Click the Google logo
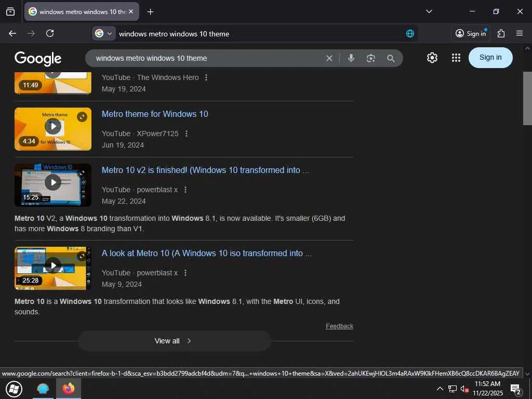Screen dimensions: 532x399 [x=37, y=58]
